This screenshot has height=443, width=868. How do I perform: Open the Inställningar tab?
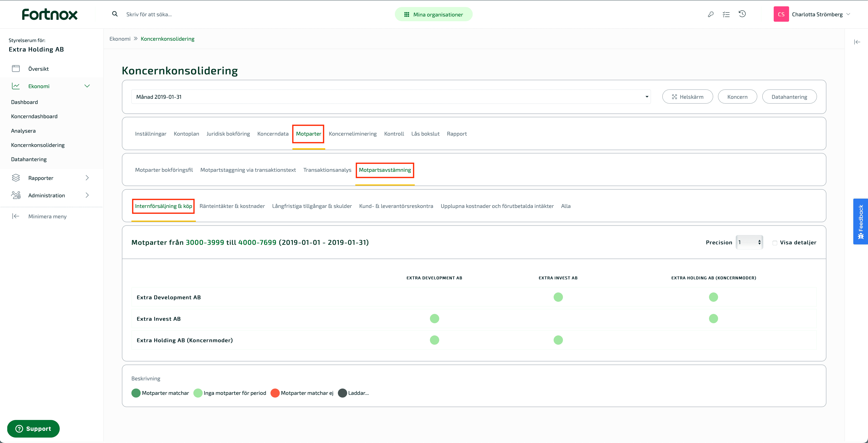(151, 134)
